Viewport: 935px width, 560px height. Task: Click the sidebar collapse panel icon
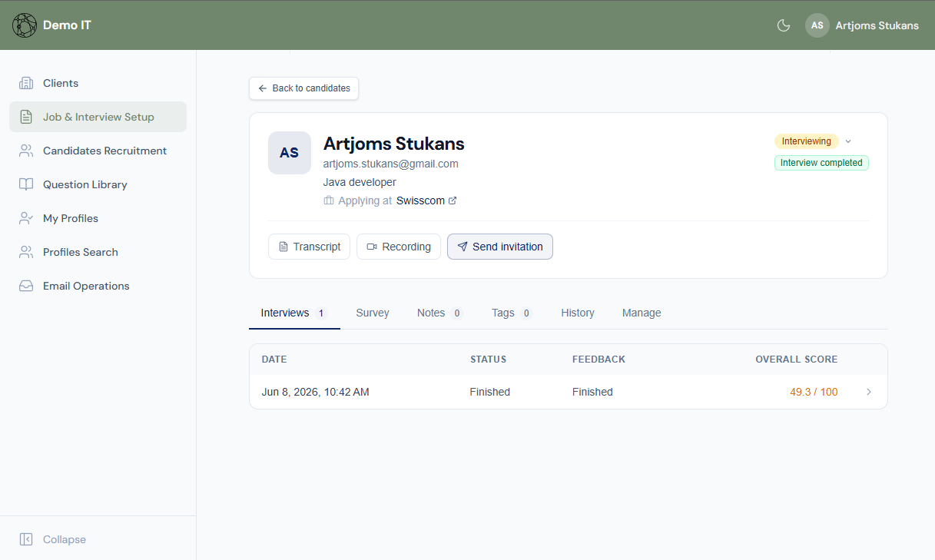pyautogui.click(x=26, y=539)
